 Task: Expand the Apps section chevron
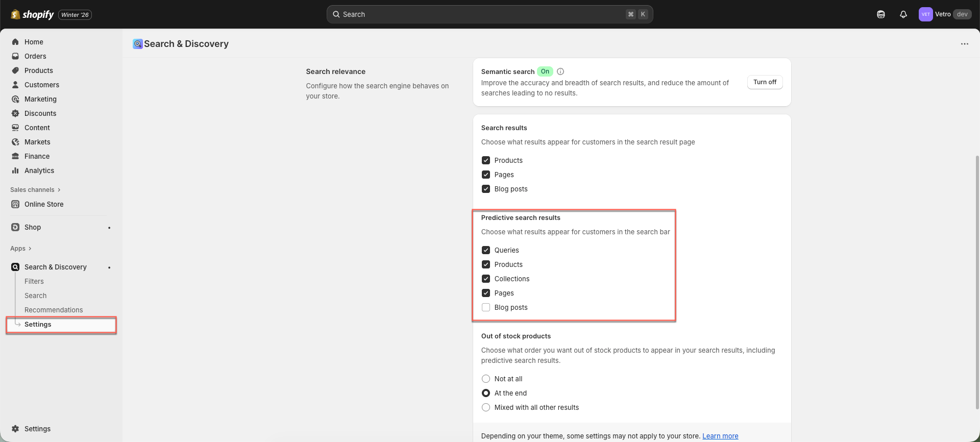coord(30,249)
